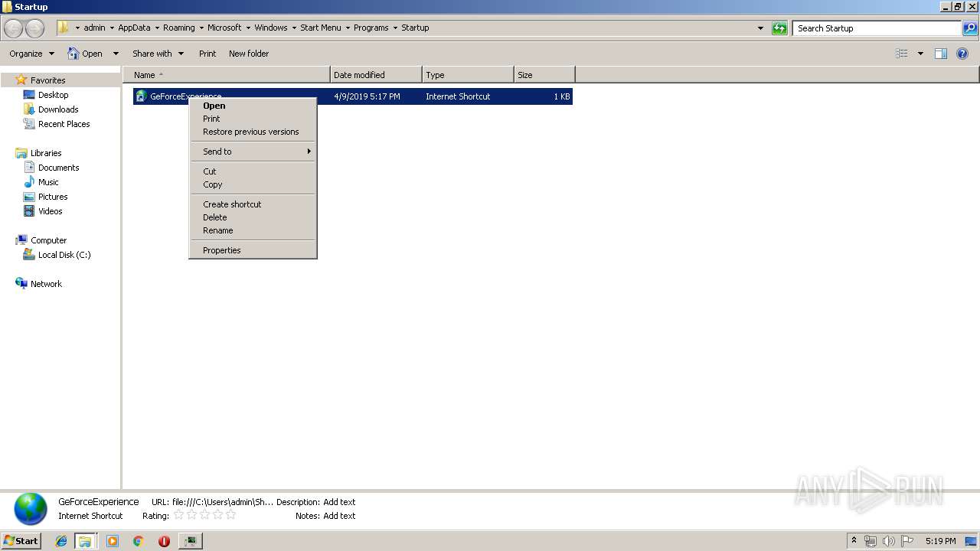Click the Forward navigation arrow
Viewport: 980px width, 551px height.
click(x=35, y=28)
